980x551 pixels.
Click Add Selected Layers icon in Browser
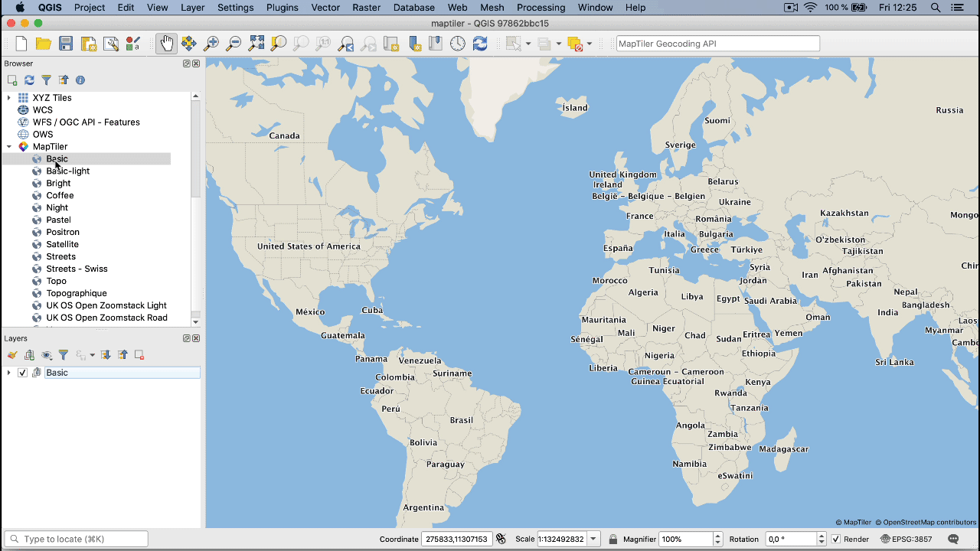(12, 80)
